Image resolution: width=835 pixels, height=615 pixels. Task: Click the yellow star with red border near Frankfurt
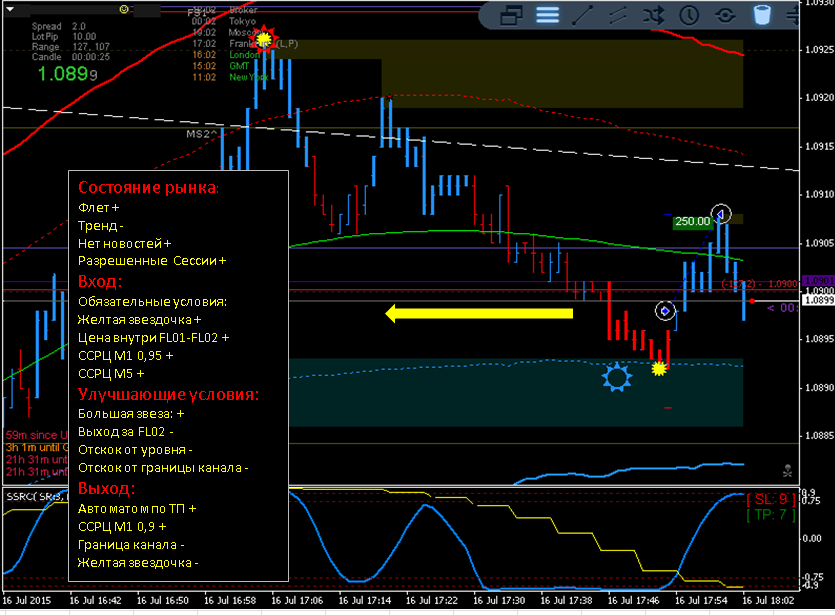[x=264, y=39]
